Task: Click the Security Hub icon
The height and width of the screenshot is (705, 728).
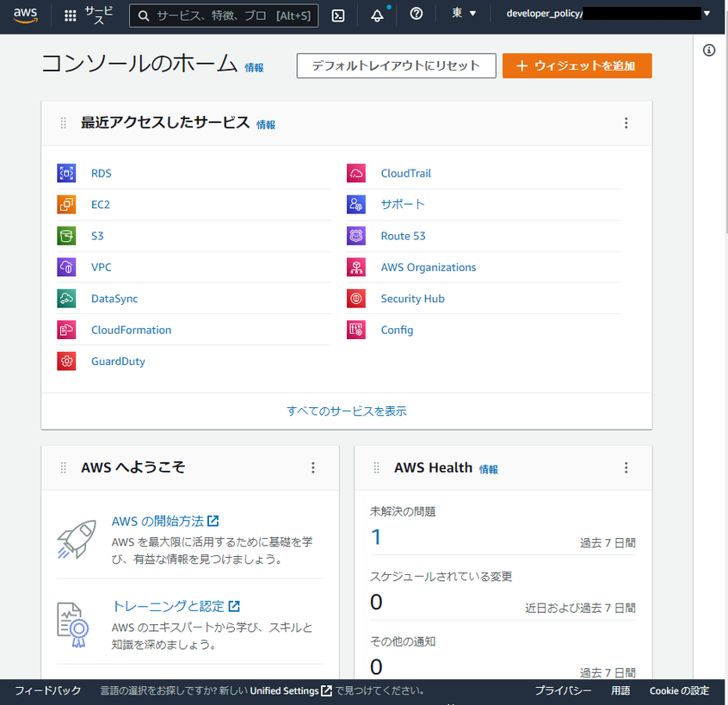Action: pos(356,299)
